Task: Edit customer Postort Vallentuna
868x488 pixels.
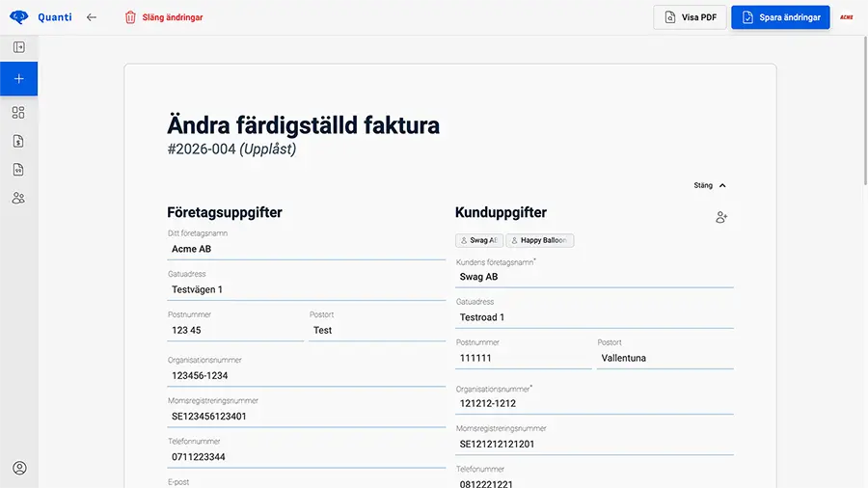Action: (665, 358)
